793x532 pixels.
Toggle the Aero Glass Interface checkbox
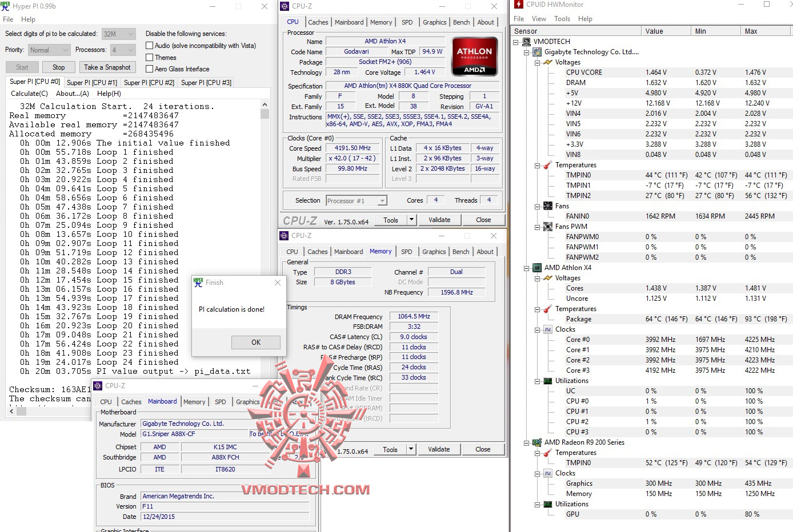tap(150, 69)
